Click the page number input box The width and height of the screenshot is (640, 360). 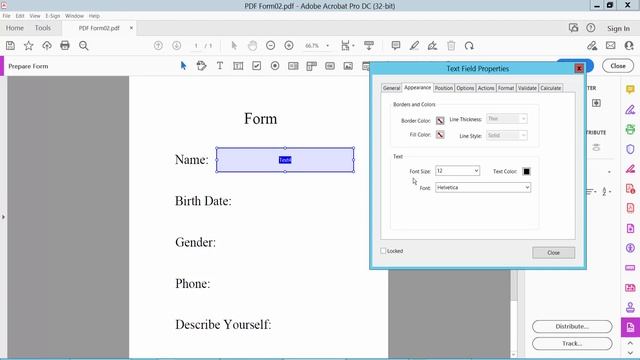pos(196,46)
